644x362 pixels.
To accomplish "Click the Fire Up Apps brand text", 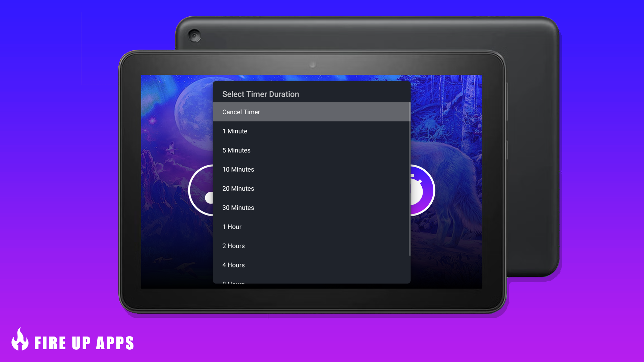I will point(84,343).
